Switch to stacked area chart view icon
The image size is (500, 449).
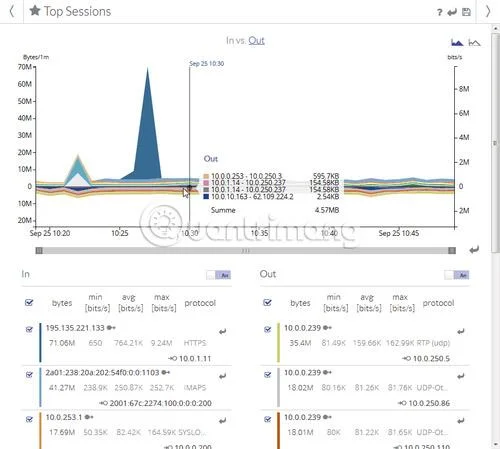click(457, 43)
